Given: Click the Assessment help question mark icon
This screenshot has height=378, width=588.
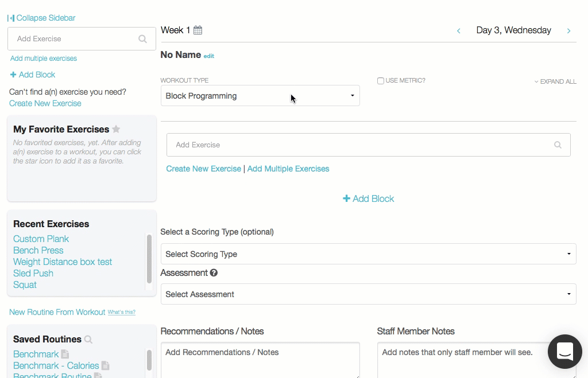Looking at the screenshot, I should click(214, 273).
